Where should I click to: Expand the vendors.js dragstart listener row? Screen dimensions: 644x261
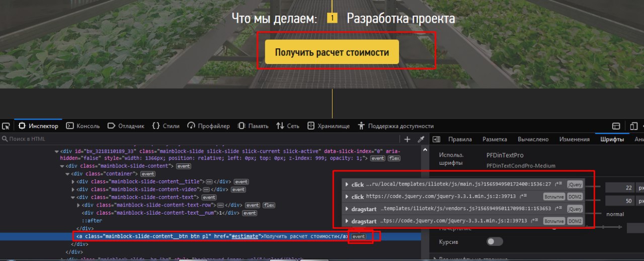(x=347, y=209)
